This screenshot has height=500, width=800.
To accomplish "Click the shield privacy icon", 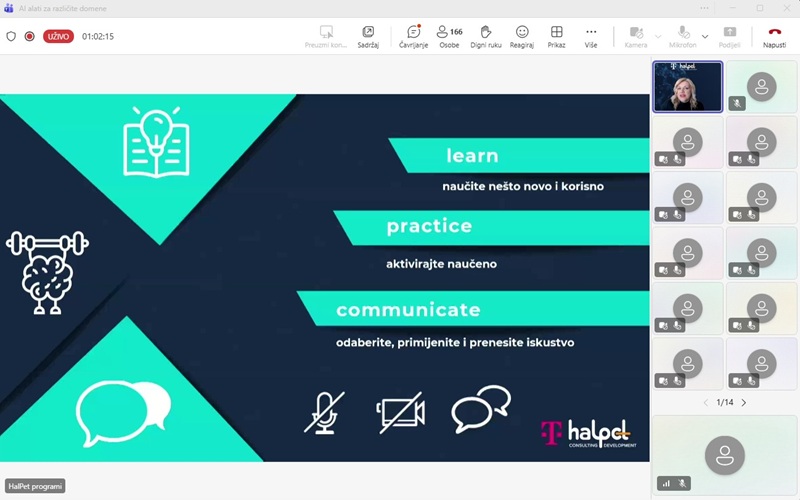I will (x=11, y=36).
